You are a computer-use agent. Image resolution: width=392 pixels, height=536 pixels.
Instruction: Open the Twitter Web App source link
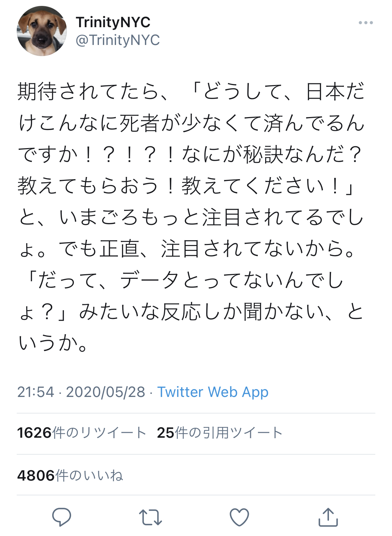pos(213,392)
